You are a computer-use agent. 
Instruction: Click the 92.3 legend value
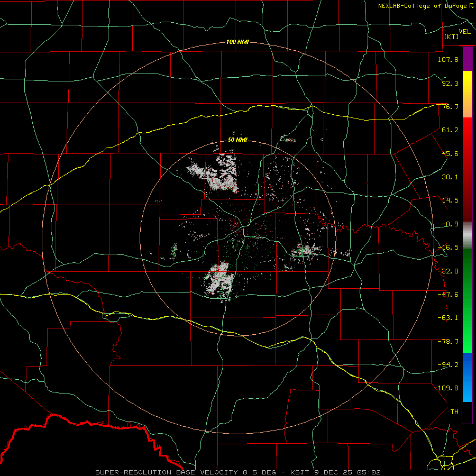(450, 83)
